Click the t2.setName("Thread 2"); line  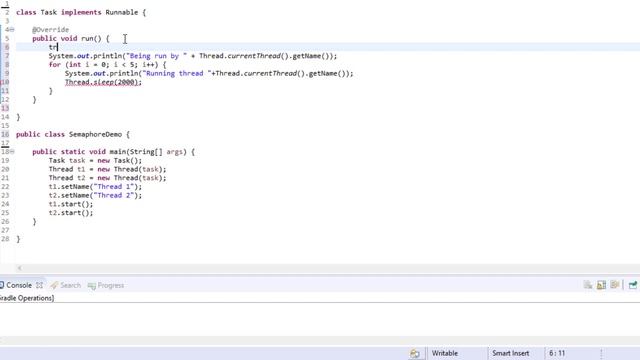coord(95,195)
